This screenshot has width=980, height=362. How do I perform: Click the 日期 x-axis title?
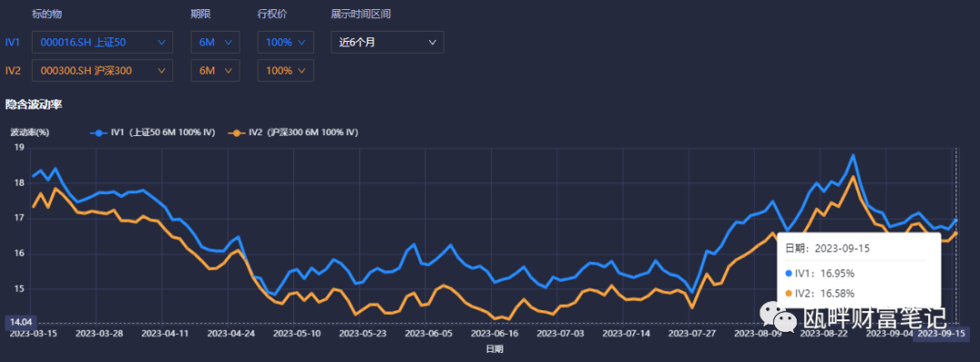pyautogui.click(x=494, y=349)
